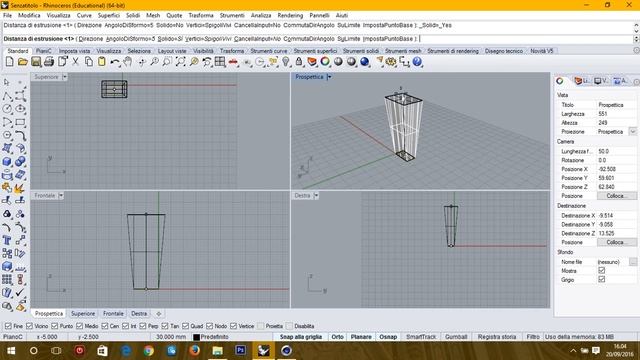The height and width of the screenshot is (360, 640).
Task: Click the Zoom Extents icon
Action: (180, 62)
